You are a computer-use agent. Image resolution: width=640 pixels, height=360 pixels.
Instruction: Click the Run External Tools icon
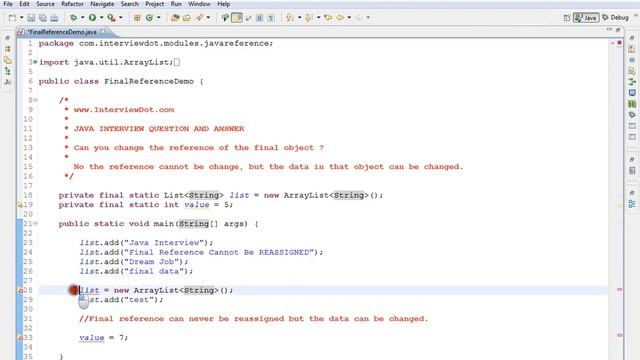coord(111,18)
